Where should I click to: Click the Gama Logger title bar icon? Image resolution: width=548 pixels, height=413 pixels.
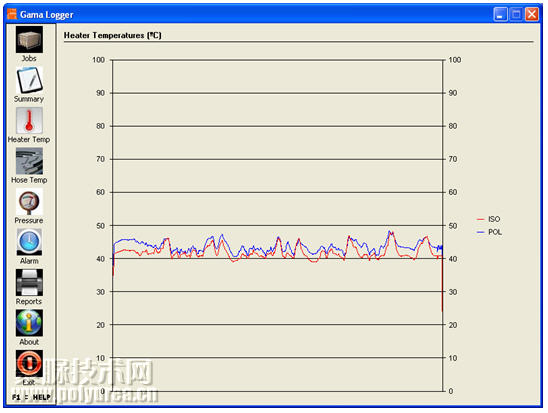tap(12, 14)
